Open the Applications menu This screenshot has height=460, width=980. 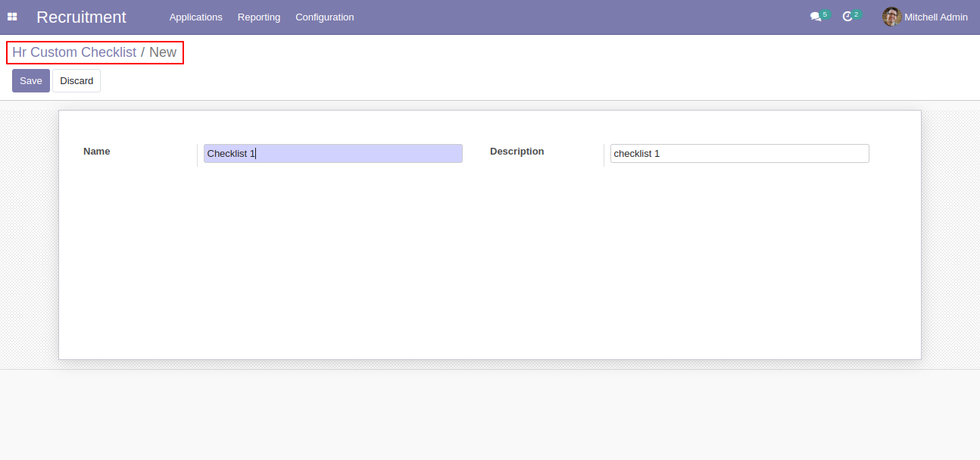[x=196, y=17]
